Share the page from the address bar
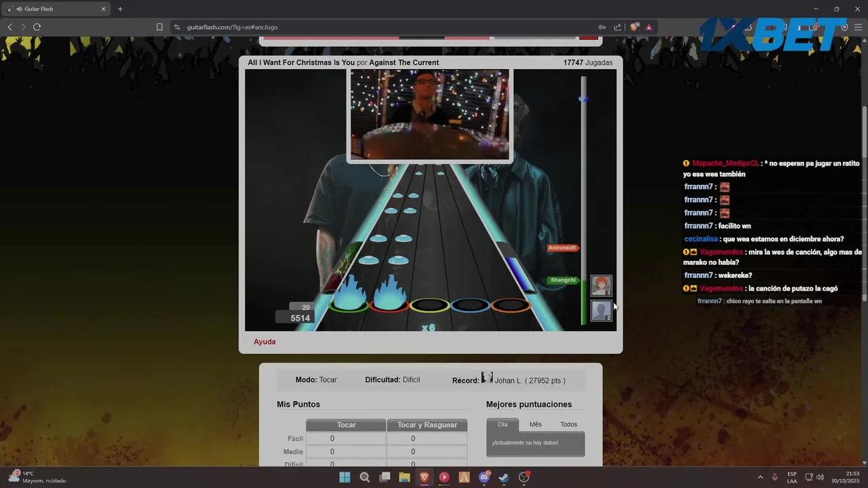Screen dimensions: 868x488 (x=617, y=27)
